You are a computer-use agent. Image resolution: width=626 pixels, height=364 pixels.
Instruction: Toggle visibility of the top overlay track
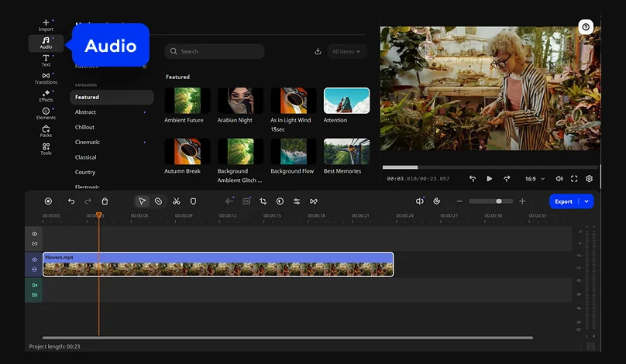point(34,234)
